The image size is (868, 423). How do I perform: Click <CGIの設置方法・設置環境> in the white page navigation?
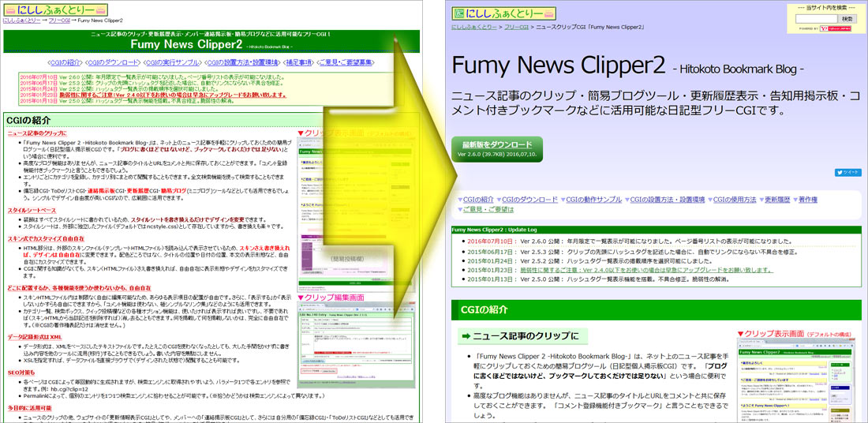point(242,62)
